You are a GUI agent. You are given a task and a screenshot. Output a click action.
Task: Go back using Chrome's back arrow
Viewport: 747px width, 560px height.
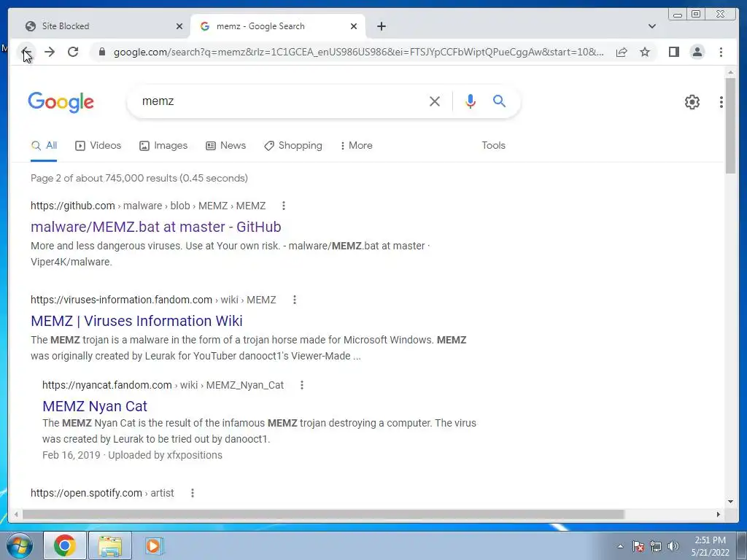click(x=27, y=52)
